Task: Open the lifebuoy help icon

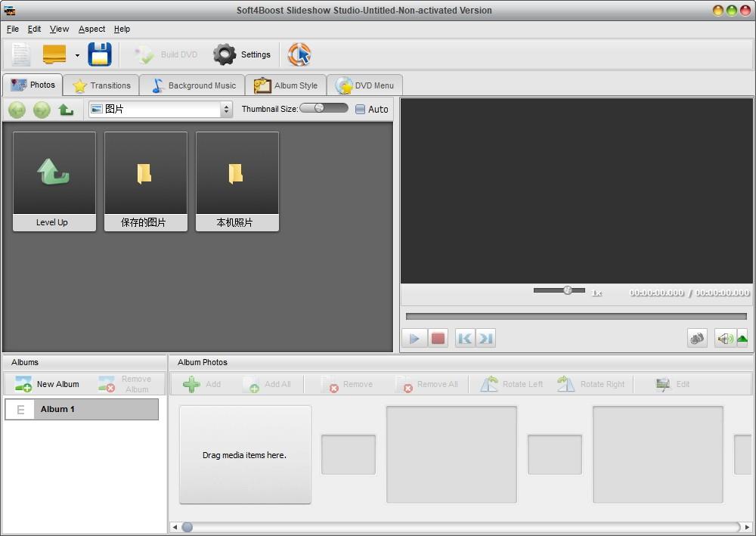Action: pos(299,54)
